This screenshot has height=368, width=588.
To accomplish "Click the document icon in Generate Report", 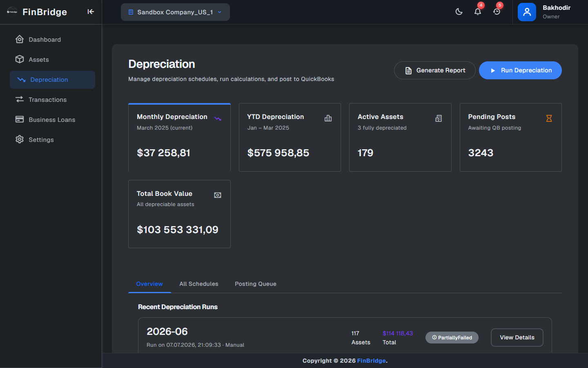I will (408, 71).
